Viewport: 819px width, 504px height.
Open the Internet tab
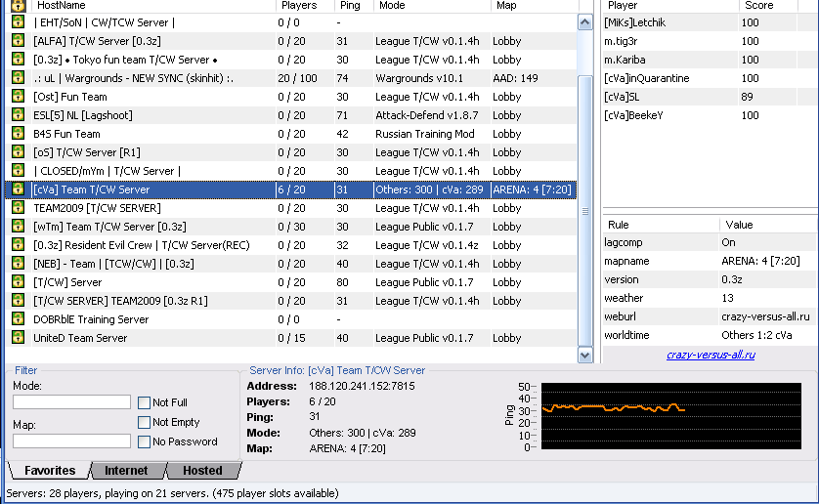126,471
